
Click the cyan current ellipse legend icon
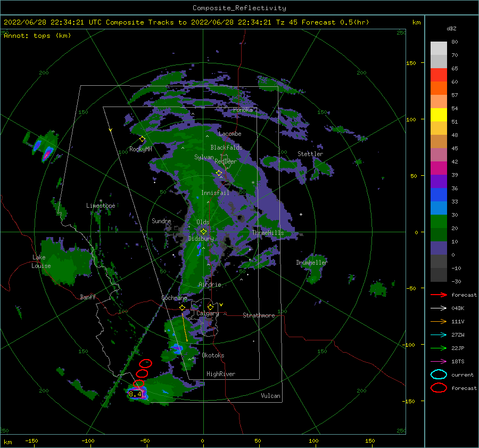click(x=439, y=374)
